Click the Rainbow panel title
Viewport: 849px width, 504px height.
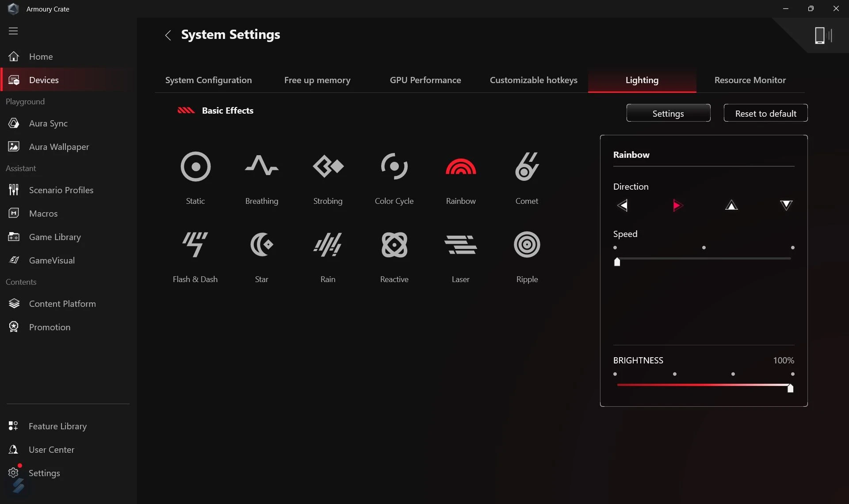(x=631, y=155)
